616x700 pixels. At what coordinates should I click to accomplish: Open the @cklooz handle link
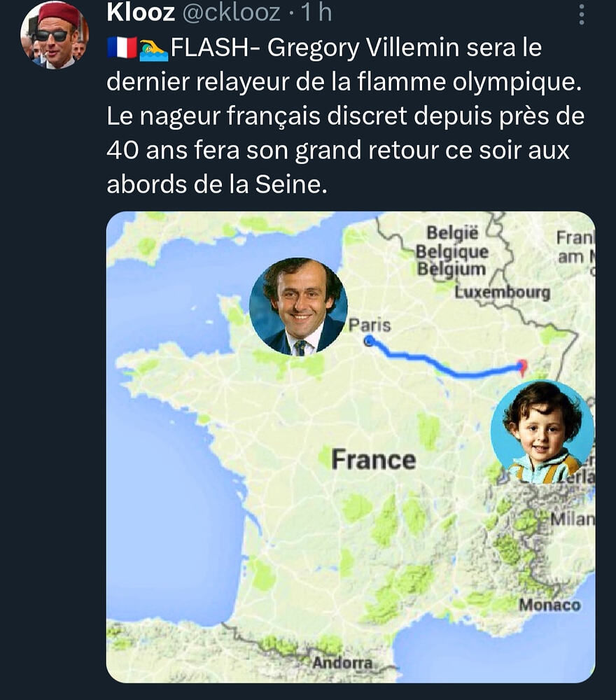click(231, 12)
